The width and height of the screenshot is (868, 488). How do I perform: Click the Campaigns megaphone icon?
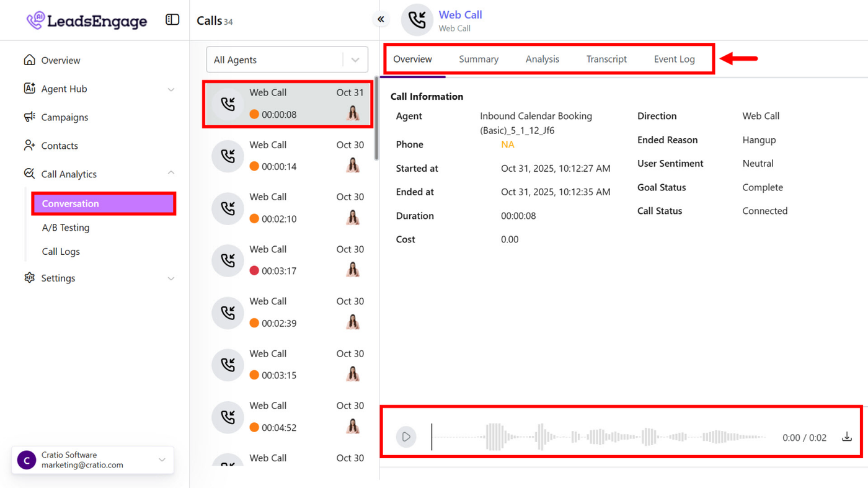point(29,117)
